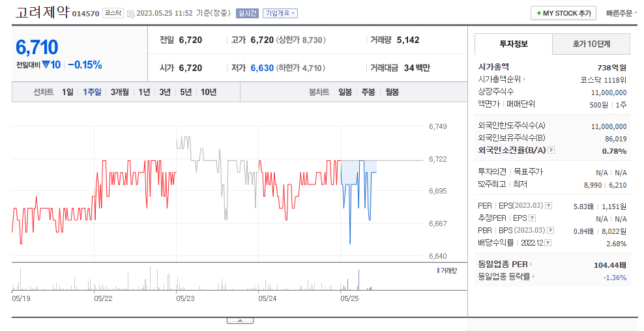Select the 10년 line chart period
Image resolution: width=644 pixels, height=331 pixels.
(209, 92)
